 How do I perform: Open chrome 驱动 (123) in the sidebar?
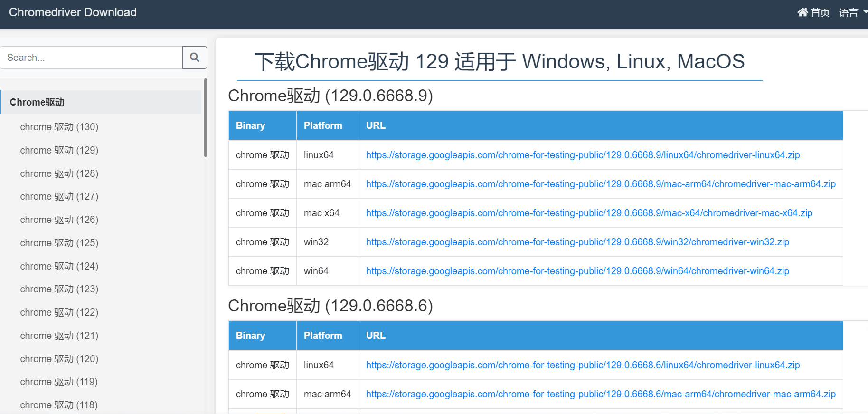click(59, 289)
